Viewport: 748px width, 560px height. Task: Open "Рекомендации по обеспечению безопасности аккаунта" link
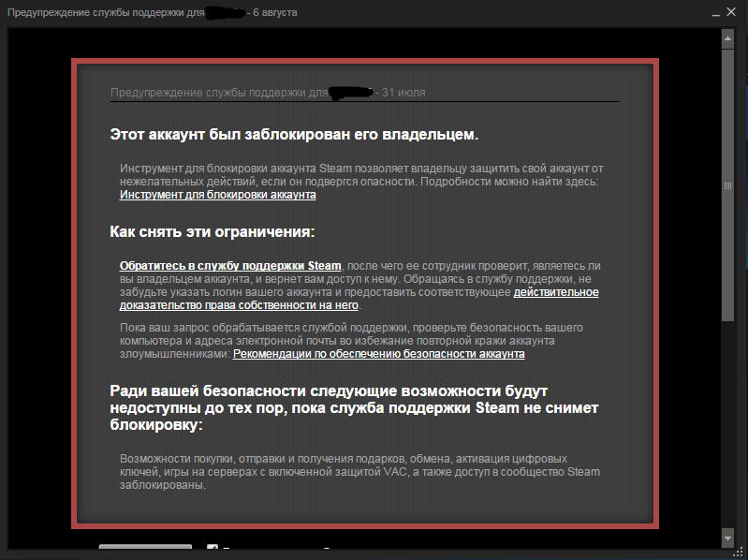379,354
